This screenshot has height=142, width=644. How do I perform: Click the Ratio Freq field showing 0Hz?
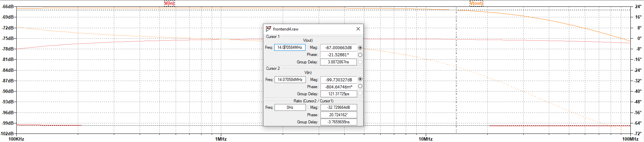pos(290,107)
